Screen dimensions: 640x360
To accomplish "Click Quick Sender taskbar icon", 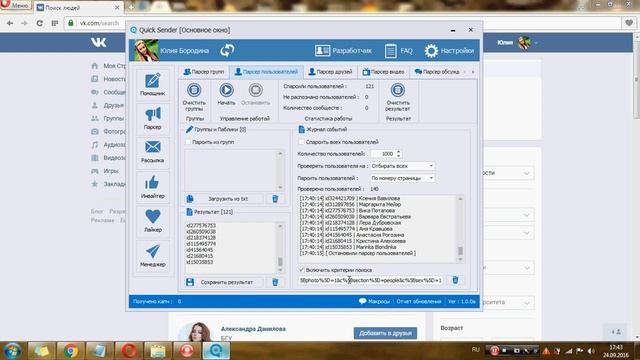I will [x=216, y=351].
